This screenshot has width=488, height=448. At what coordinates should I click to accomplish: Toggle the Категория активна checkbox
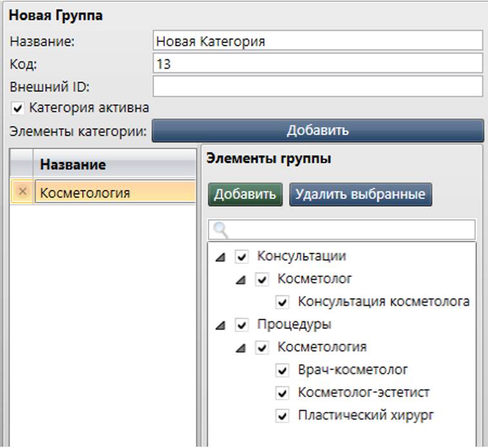tap(18, 107)
